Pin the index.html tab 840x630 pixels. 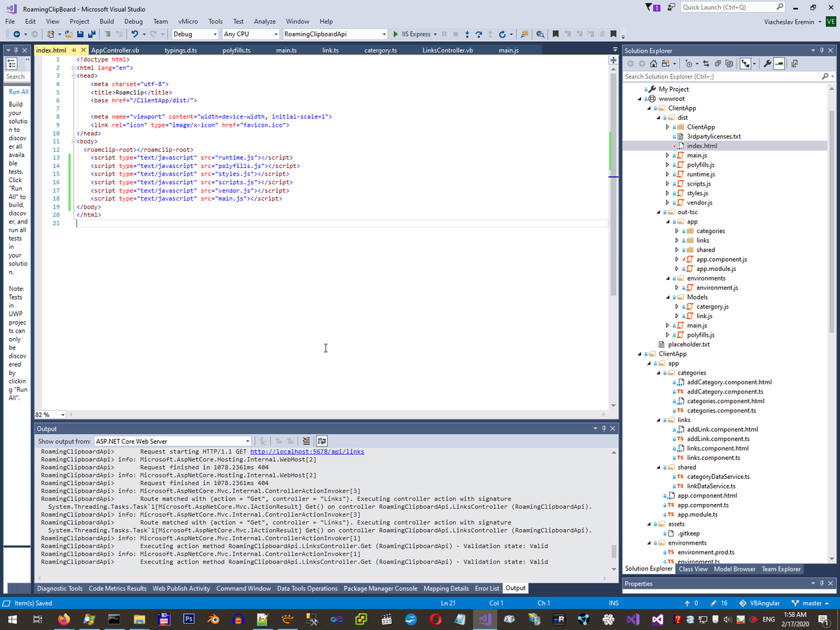(x=73, y=50)
